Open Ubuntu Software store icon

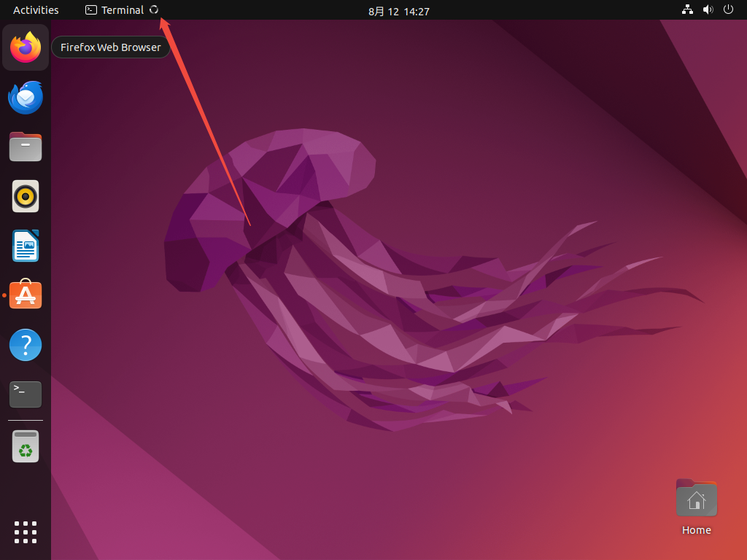click(x=26, y=295)
